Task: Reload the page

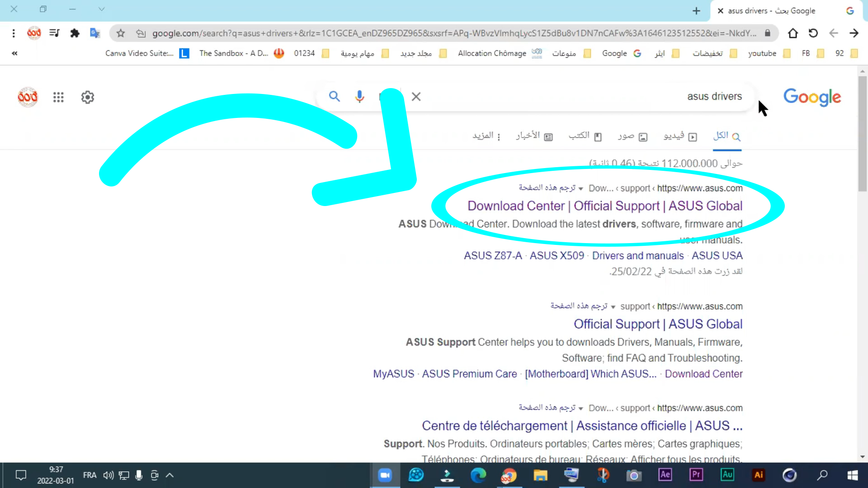Action: point(813,33)
